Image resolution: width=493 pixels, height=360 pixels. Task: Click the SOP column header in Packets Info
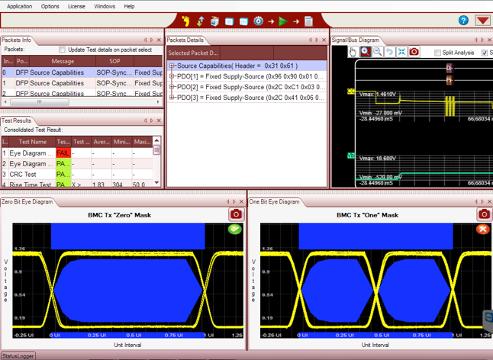coord(115,61)
